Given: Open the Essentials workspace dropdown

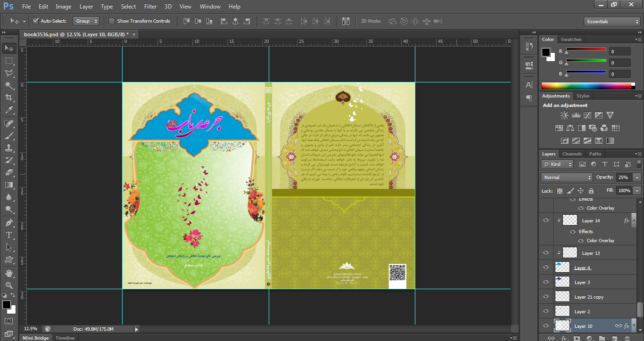Looking at the screenshot, I should (x=611, y=22).
